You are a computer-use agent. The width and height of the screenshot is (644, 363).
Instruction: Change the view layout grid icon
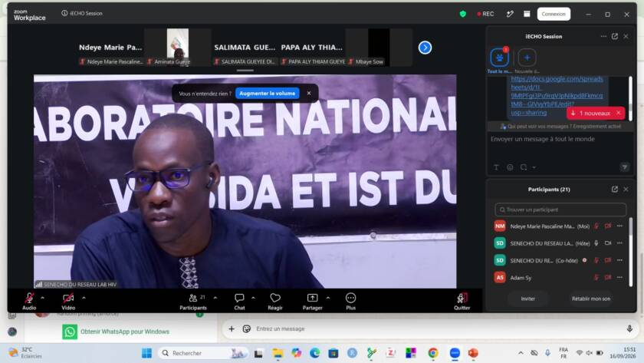(527, 14)
